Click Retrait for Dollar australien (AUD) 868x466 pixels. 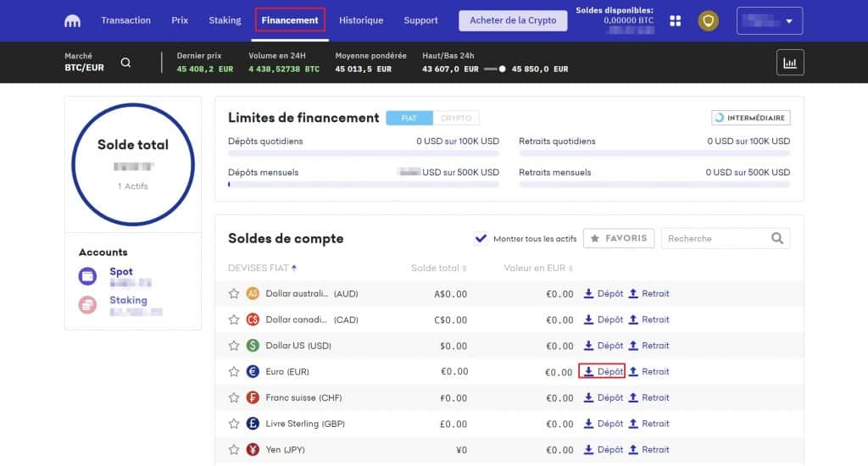[648, 294]
